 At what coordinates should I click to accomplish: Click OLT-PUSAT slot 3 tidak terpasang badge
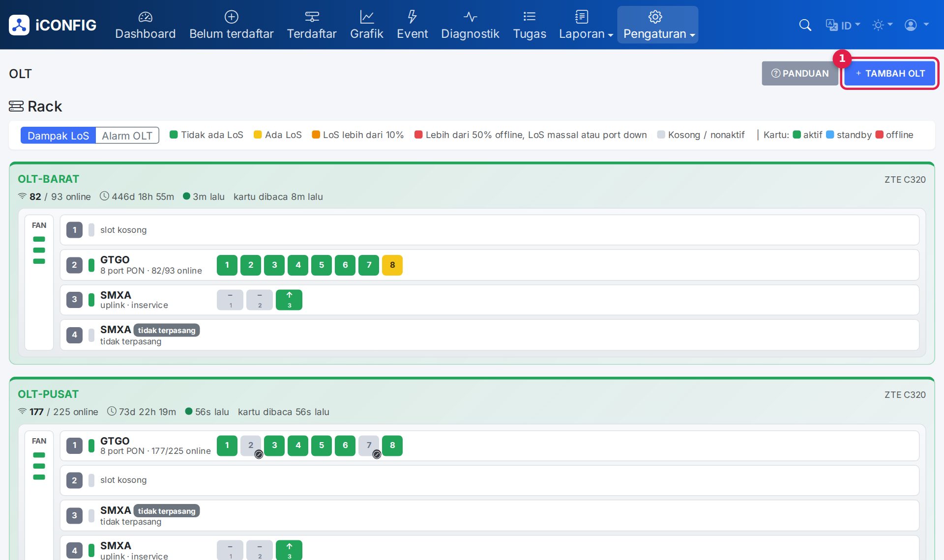[x=167, y=511]
